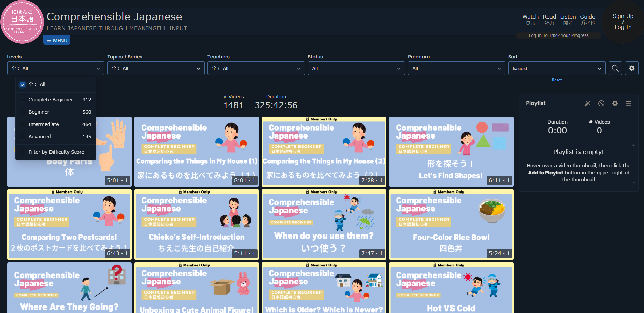644x313 pixels.
Task: Click LEARN JAPANESE THROUGH MEANINGFUL INPUT tagline
Action: 117,28
